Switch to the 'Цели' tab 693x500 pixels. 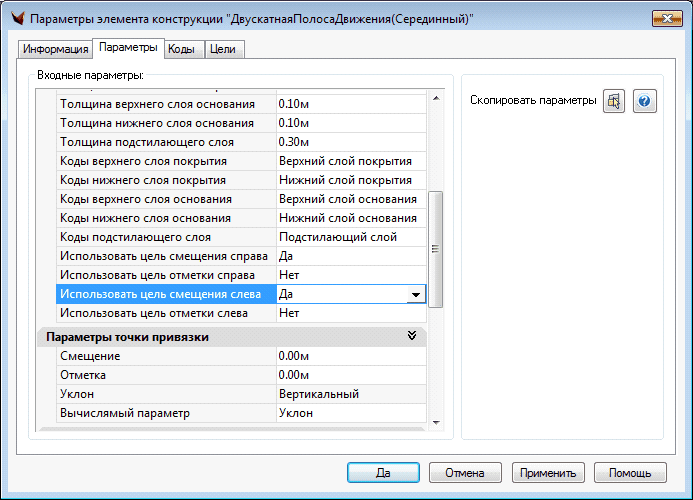coord(225,49)
